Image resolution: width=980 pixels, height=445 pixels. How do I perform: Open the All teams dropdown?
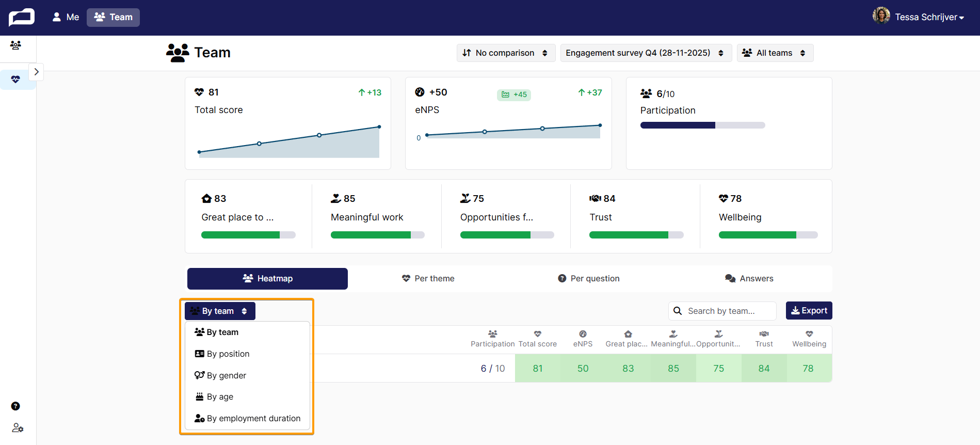click(x=775, y=53)
